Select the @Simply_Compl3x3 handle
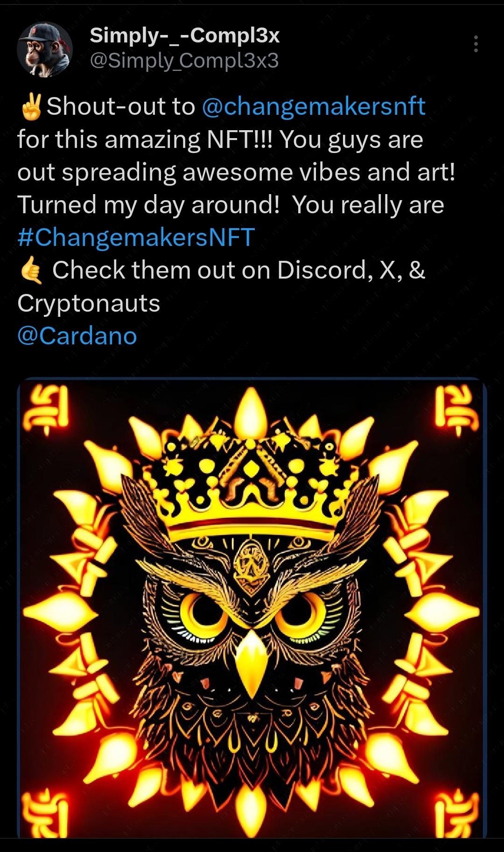The image size is (504, 852). coord(184,61)
